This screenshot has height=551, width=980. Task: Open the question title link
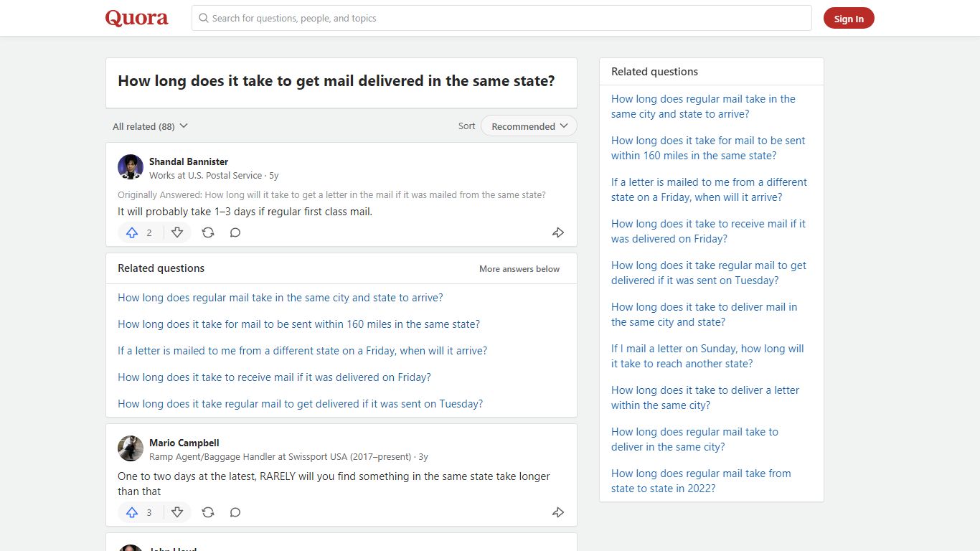336,81
